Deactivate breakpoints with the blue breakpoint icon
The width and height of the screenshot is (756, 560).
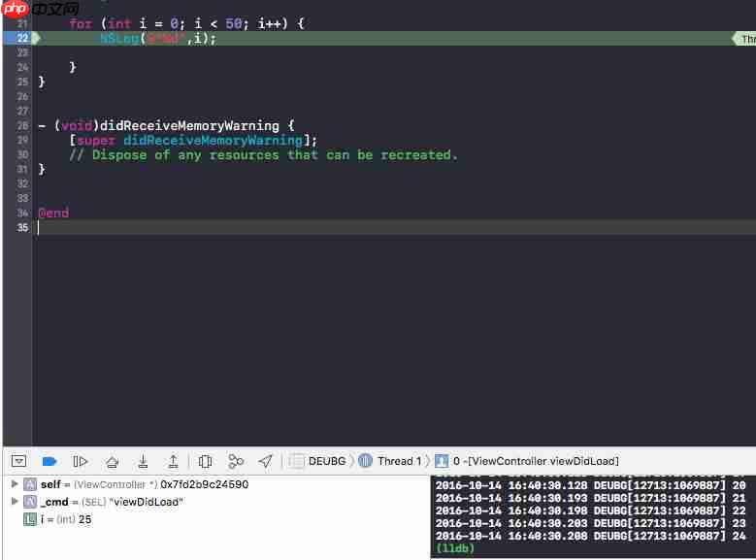pyautogui.click(x=49, y=462)
